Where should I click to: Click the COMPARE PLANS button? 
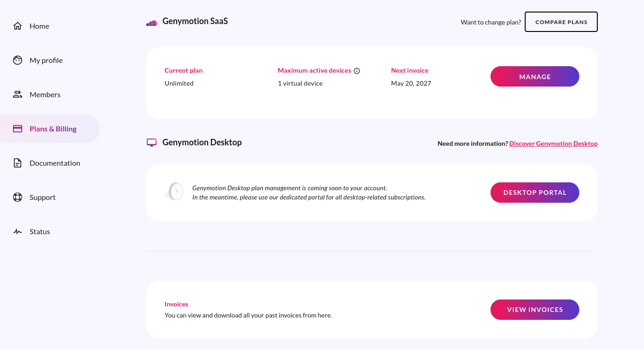pyautogui.click(x=561, y=22)
